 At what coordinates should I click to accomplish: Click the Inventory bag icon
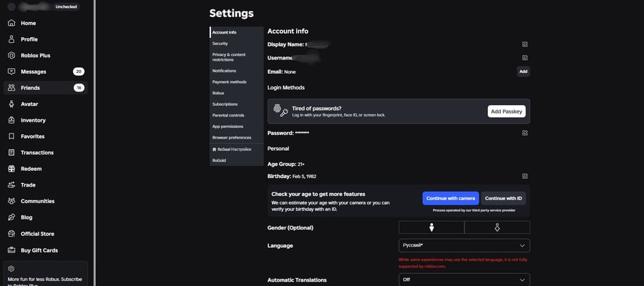point(11,120)
